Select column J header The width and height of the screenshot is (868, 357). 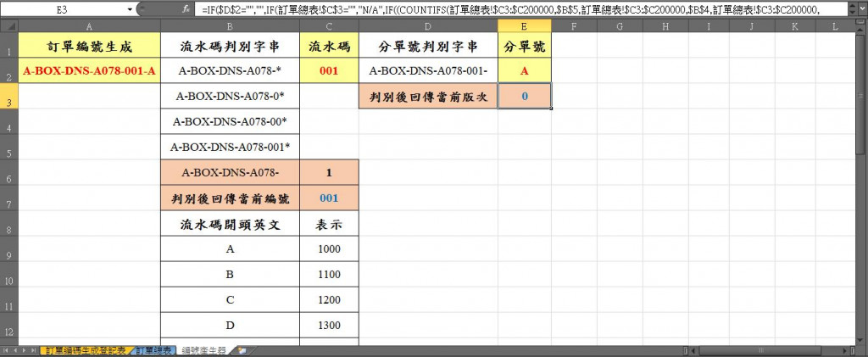(x=752, y=26)
